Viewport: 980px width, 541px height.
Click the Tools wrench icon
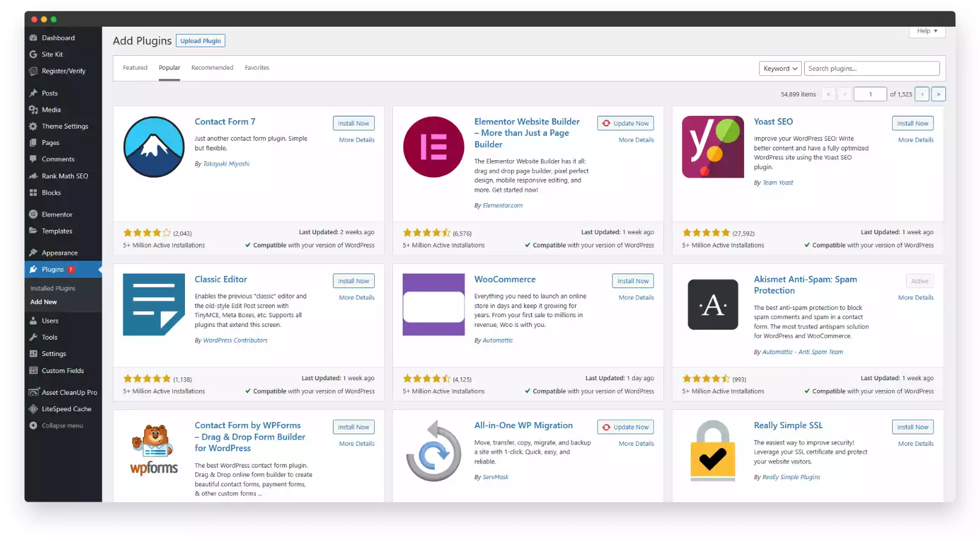(x=33, y=337)
